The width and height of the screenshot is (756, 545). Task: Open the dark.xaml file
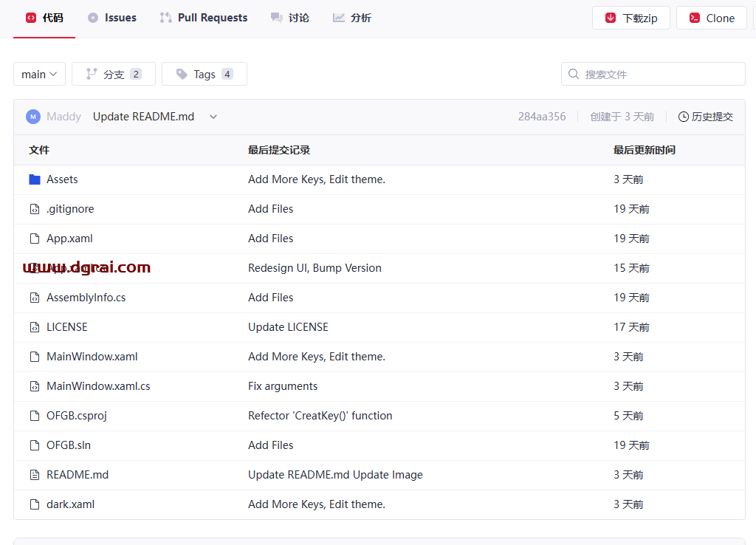[x=70, y=504]
